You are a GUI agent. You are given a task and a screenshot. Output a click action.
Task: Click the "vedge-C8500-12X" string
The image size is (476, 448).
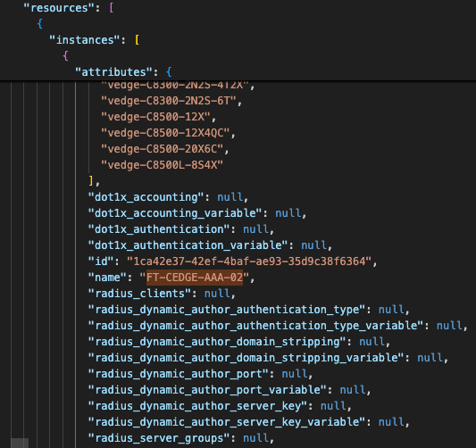(x=155, y=117)
